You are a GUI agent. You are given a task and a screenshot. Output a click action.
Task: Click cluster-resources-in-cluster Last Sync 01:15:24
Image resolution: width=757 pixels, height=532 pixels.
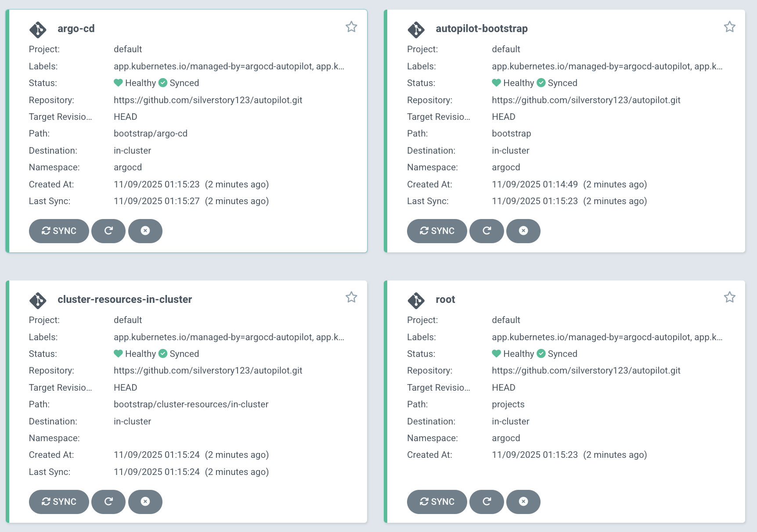click(157, 472)
